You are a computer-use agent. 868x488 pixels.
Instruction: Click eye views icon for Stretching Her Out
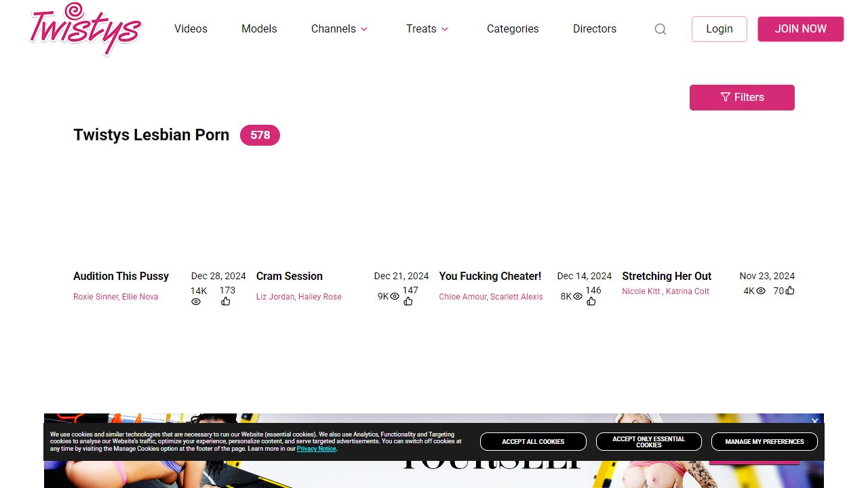point(761,291)
